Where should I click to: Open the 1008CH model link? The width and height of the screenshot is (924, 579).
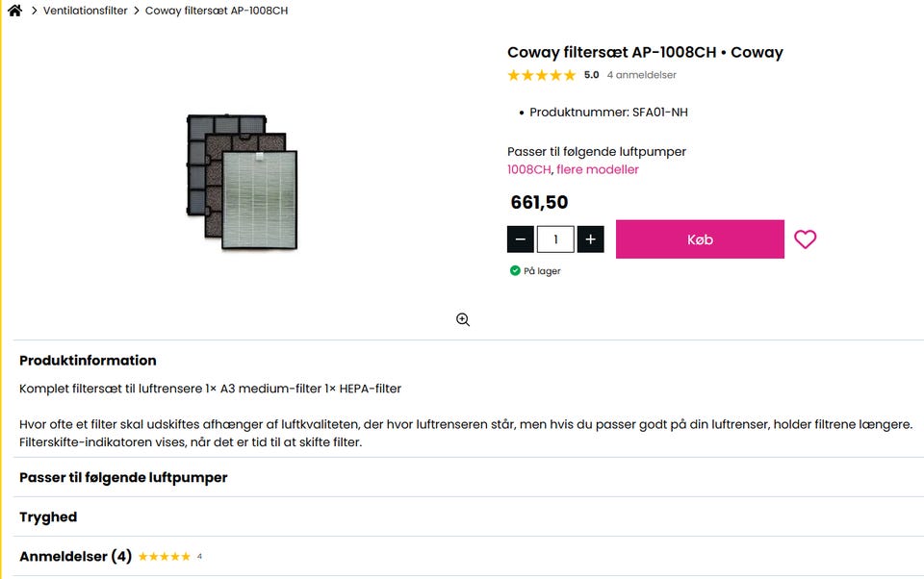pos(528,170)
